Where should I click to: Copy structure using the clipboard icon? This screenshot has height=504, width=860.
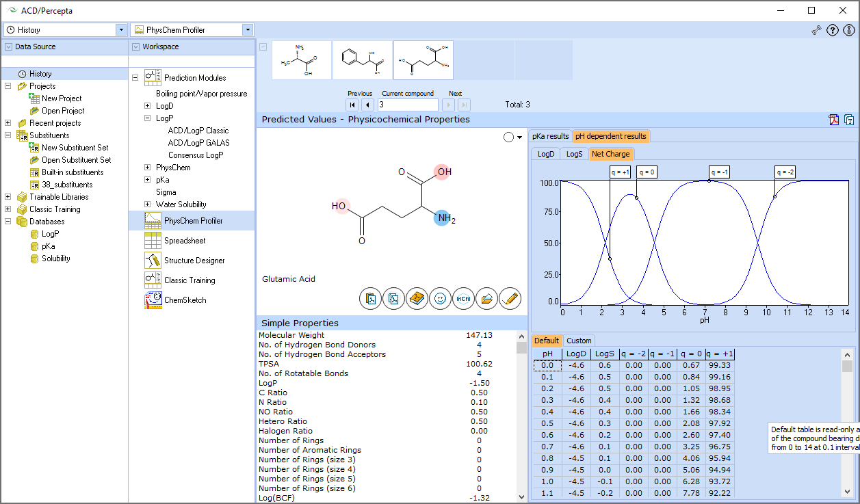370,298
